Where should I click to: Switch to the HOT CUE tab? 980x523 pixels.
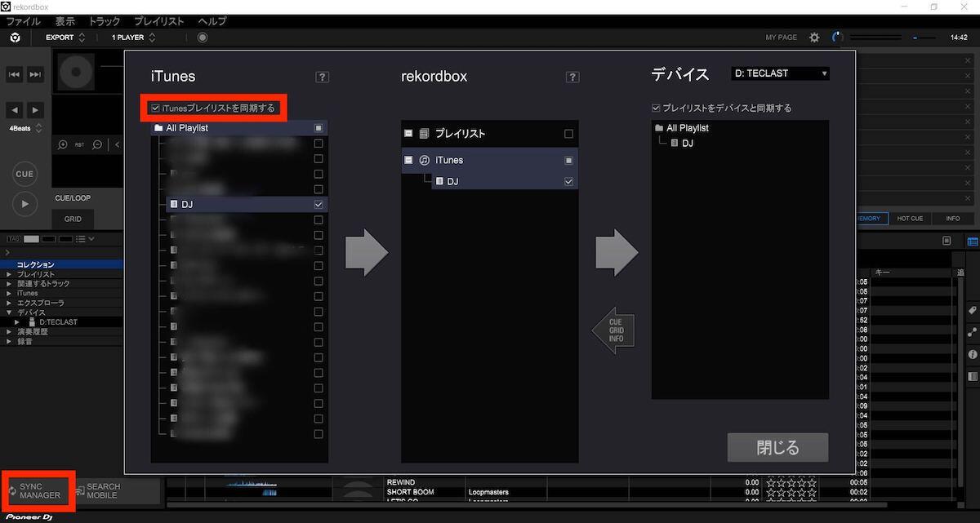point(910,219)
